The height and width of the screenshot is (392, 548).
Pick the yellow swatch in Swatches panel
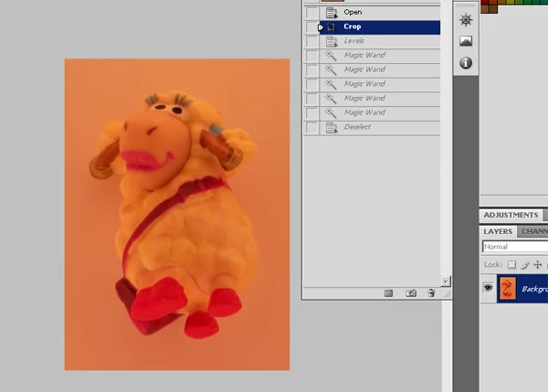point(511,2)
